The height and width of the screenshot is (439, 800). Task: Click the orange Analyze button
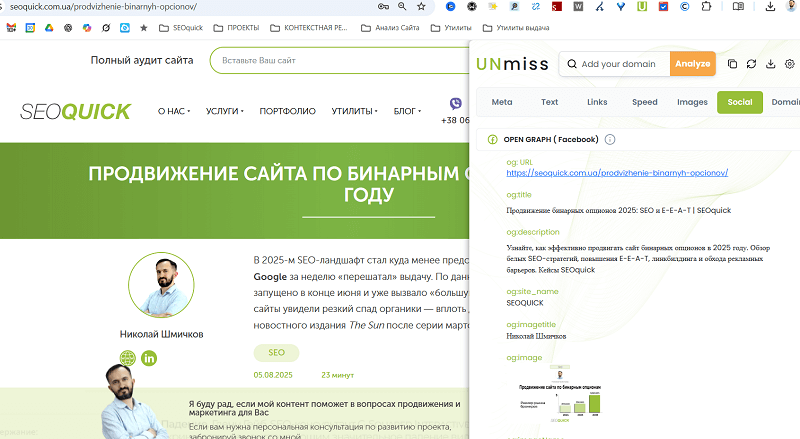click(x=693, y=64)
